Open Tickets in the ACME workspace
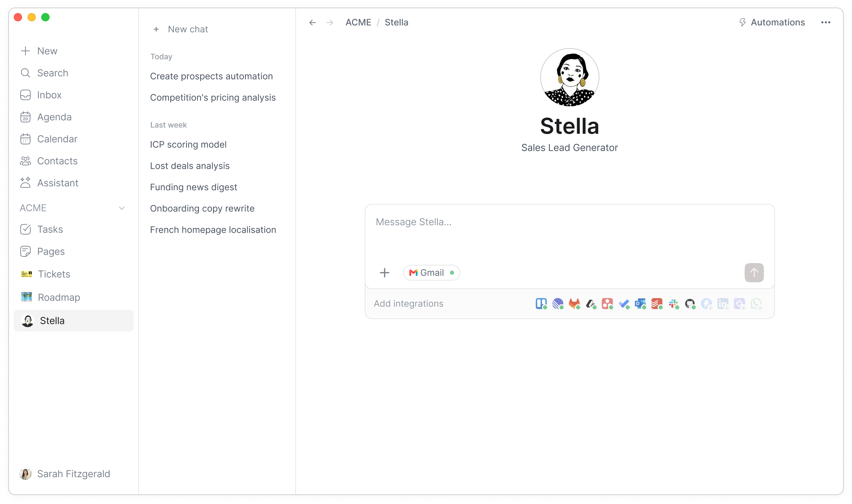The width and height of the screenshot is (852, 504). click(73, 274)
